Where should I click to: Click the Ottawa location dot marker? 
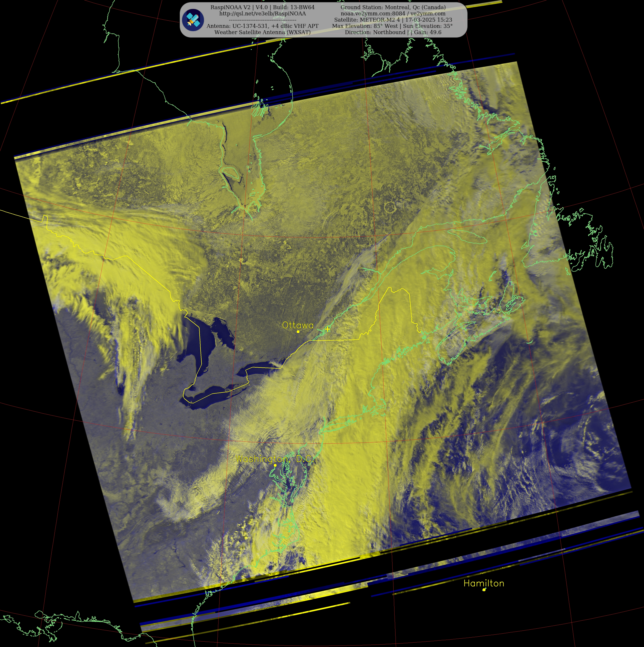click(298, 331)
